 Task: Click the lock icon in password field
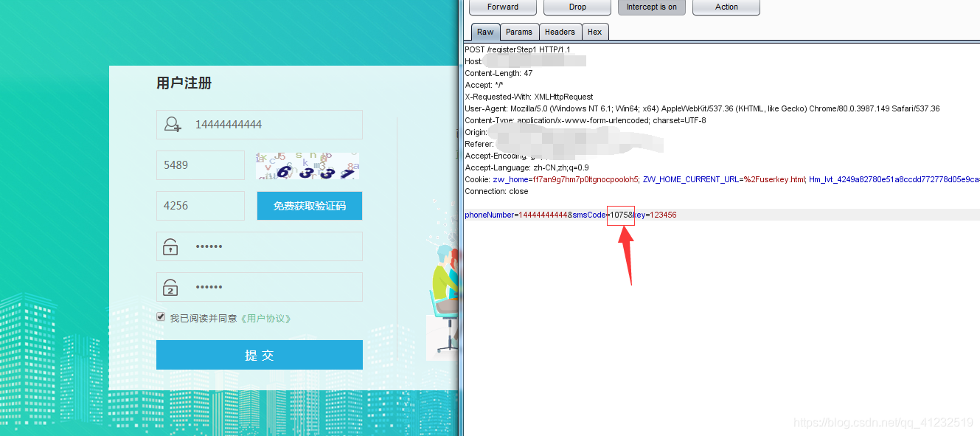tap(170, 246)
